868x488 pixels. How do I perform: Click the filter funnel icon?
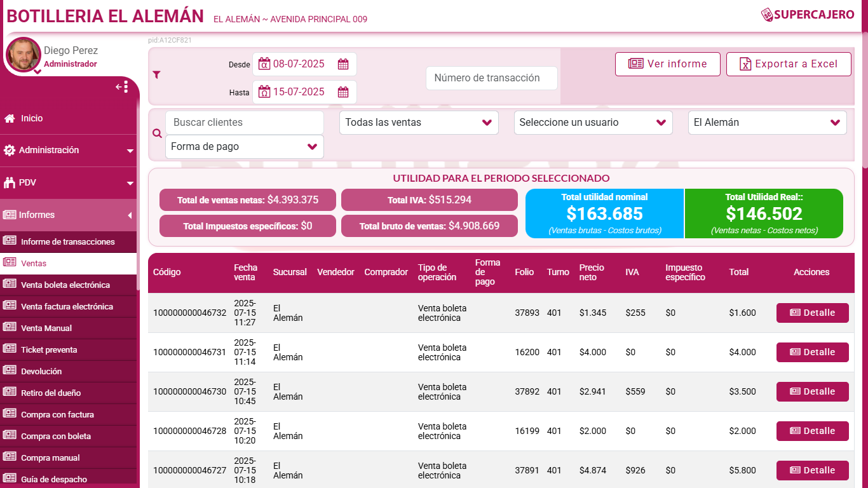pos(157,74)
